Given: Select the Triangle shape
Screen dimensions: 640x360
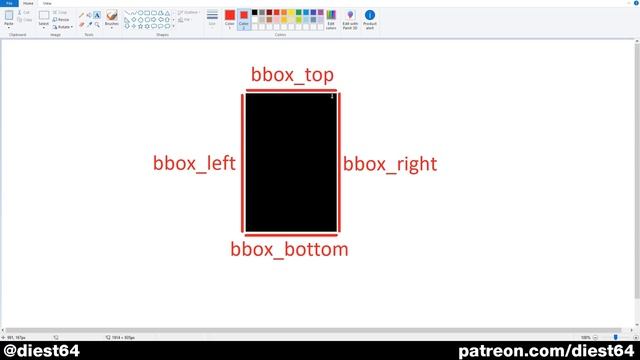Looking at the screenshot, I should pyautogui.click(x=167, y=13).
